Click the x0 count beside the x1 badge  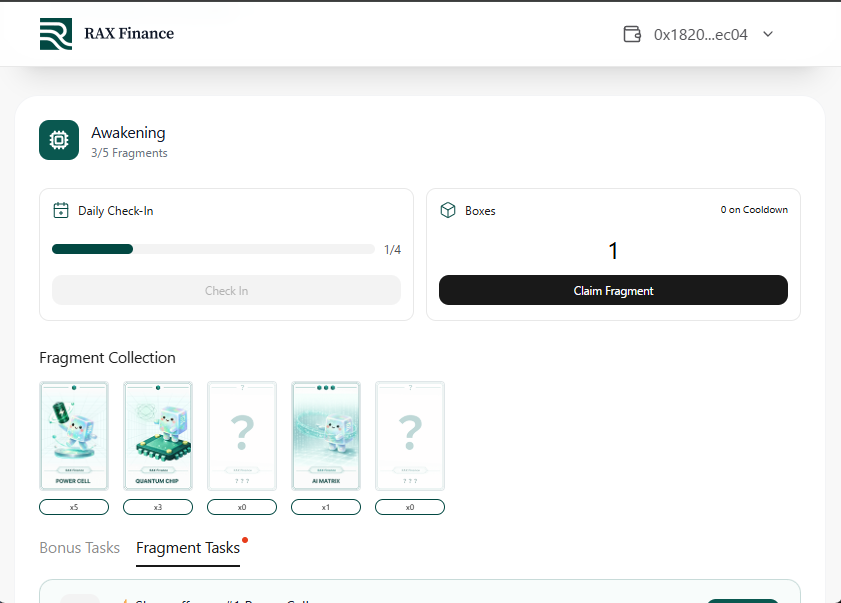pyautogui.click(x=410, y=507)
